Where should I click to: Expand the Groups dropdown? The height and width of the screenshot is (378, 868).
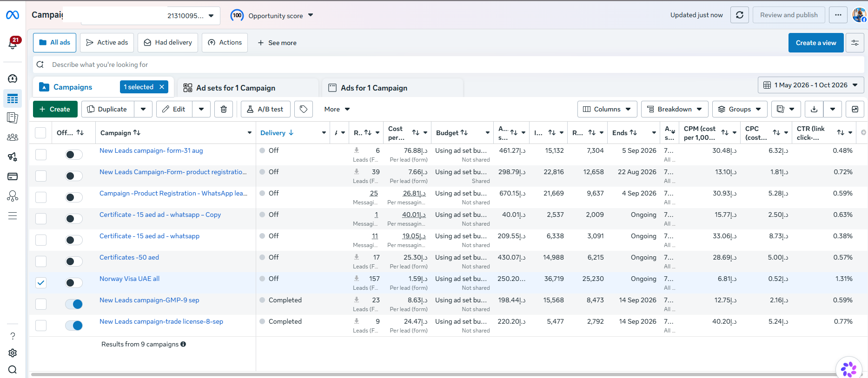click(740, 109)
